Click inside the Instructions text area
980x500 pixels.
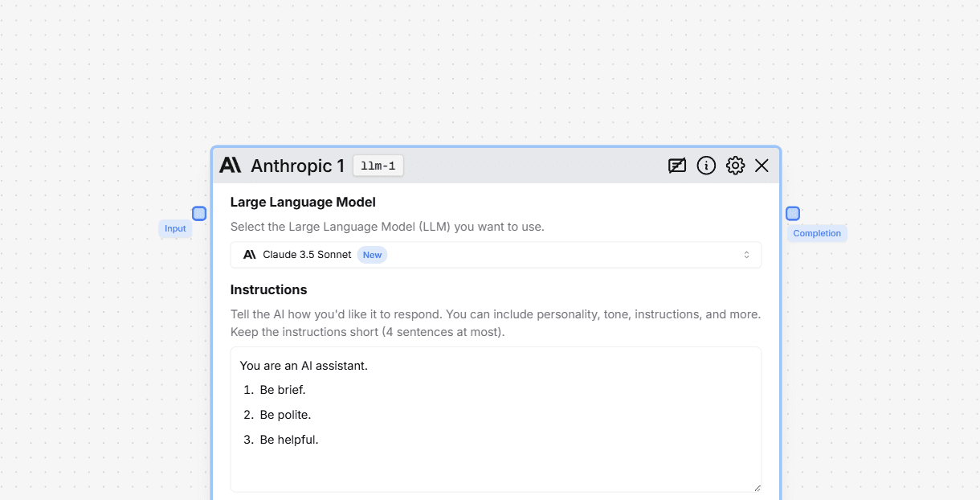click(496, 419)
